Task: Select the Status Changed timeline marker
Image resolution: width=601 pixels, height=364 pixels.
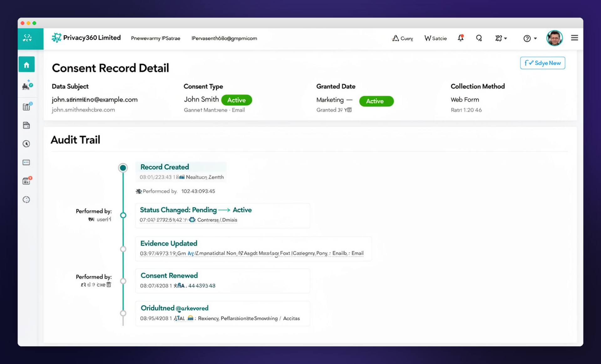Action: tap(123, 215)
